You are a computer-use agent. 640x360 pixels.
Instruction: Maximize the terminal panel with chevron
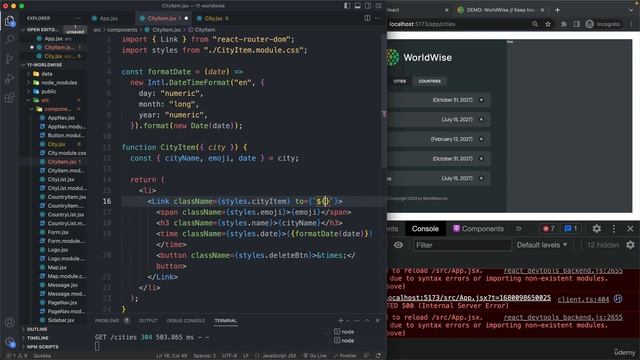(367, 321)
